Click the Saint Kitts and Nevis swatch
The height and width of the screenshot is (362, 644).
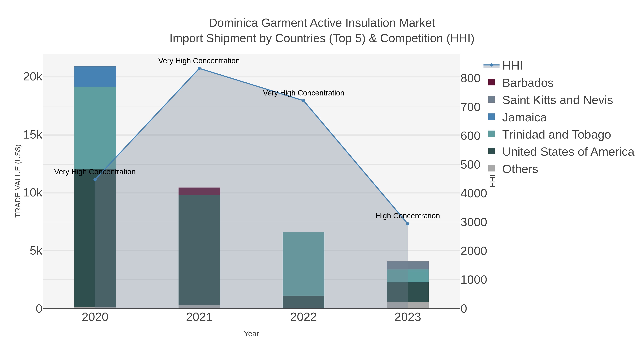point(492,99)
